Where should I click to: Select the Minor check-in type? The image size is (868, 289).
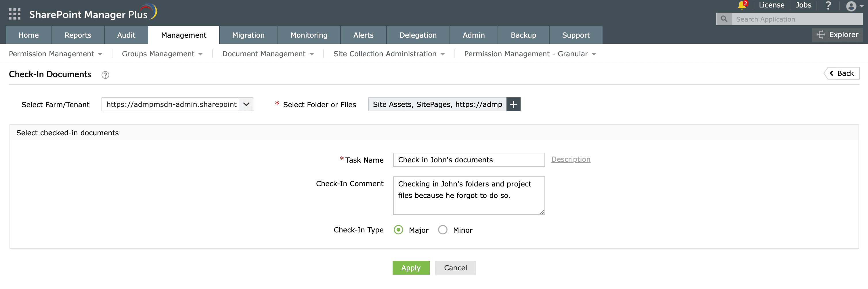click(x=443, y=230)
